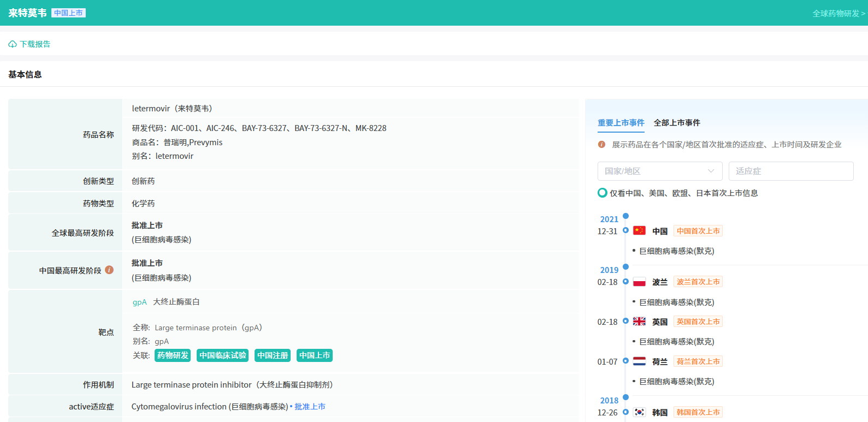The height and width of the screenshot is (422, 868).
Task: Click the South Korea flag icon
Action: 639,412
